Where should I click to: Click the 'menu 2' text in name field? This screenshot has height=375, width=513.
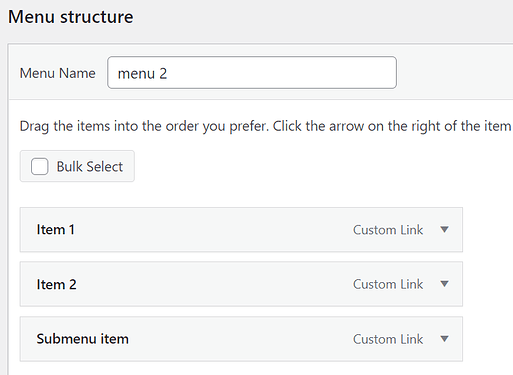(142, 73)
